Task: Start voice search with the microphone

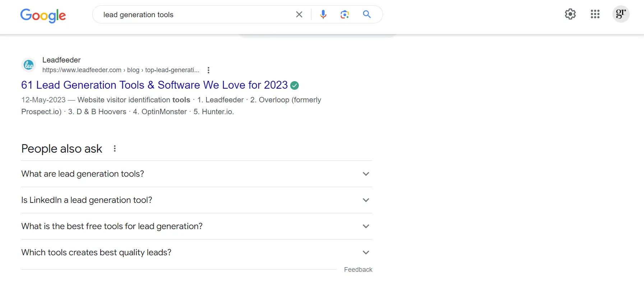Action: pyautogui.click(x=323, y=14)
